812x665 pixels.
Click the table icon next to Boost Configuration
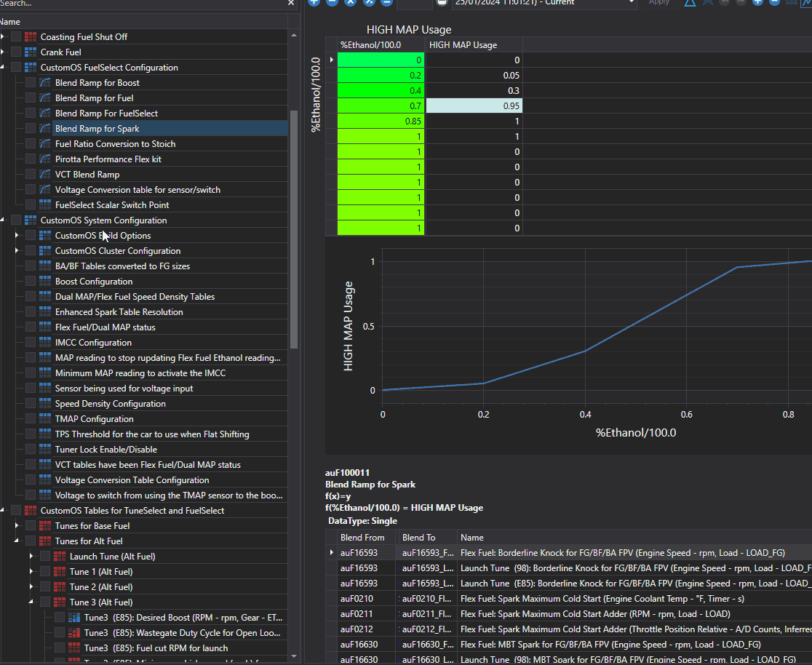45,282
